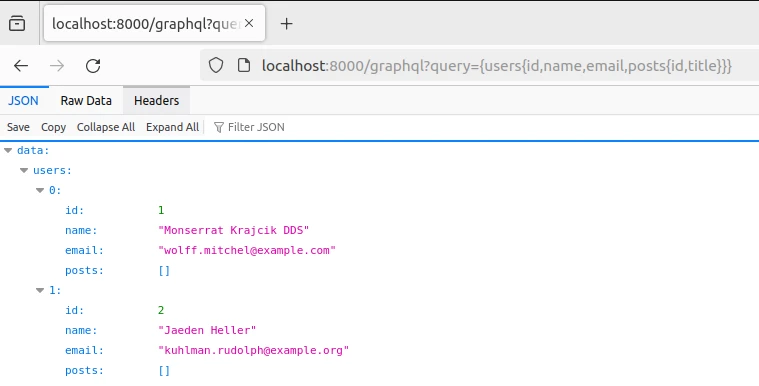The height and width of the screenshot is (386, 759).
Task: Click the "email:" key of user 1
Action: [85, 350]
